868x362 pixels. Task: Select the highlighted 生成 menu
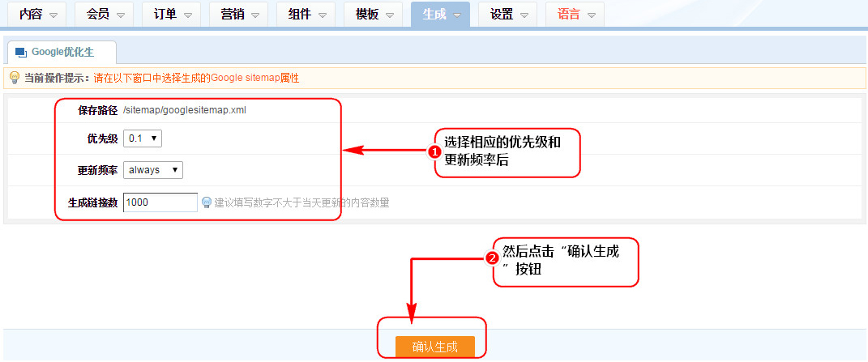click(x=440, y=14)
